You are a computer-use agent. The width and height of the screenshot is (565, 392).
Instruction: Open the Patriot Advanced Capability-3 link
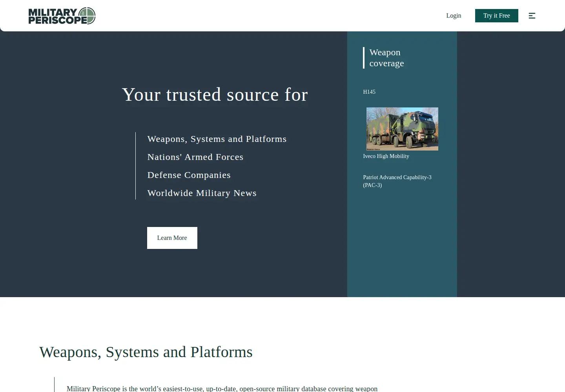point(397,181)
